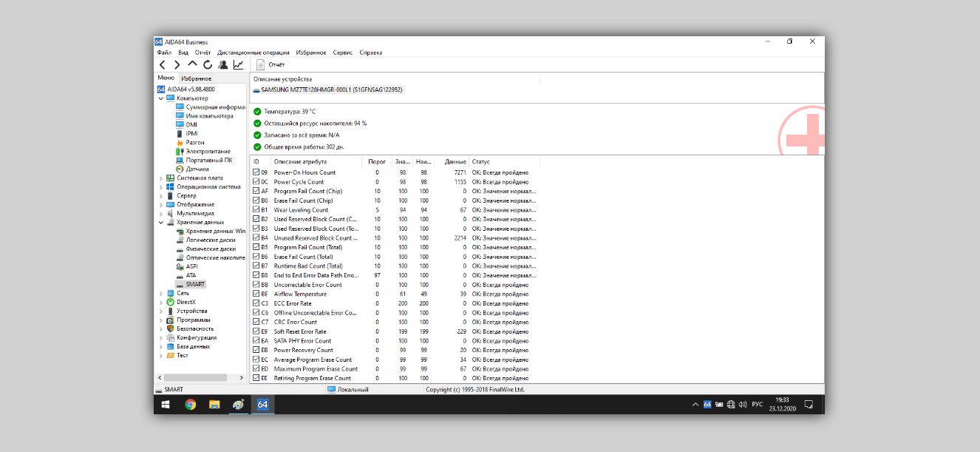Toggle checkbox for Soft Reset Error Rate

click(x=256, y=331)
